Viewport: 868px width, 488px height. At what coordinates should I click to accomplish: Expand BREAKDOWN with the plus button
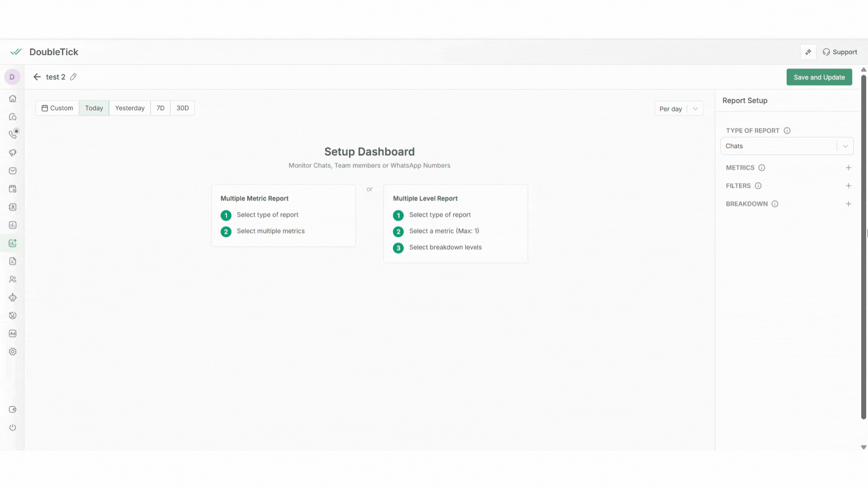pyautogui.click(x=849, y=204)
